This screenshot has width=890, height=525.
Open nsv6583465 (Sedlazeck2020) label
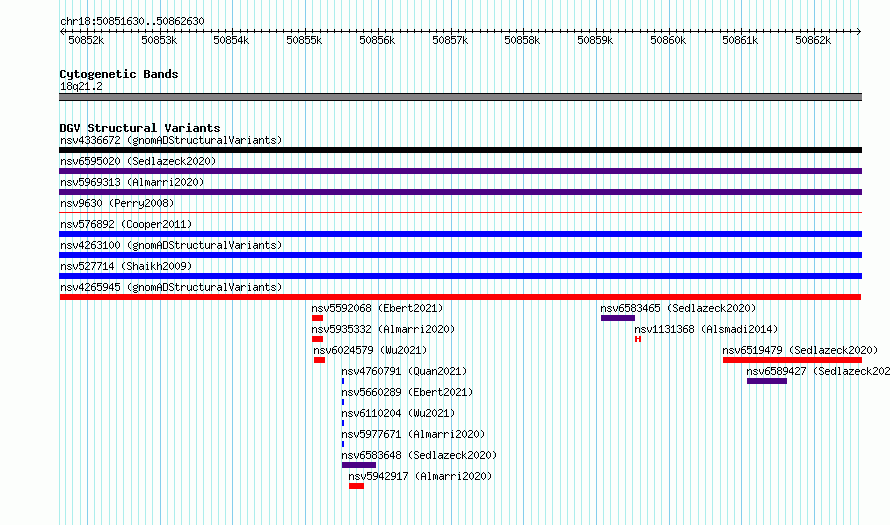tap(678, 308)
